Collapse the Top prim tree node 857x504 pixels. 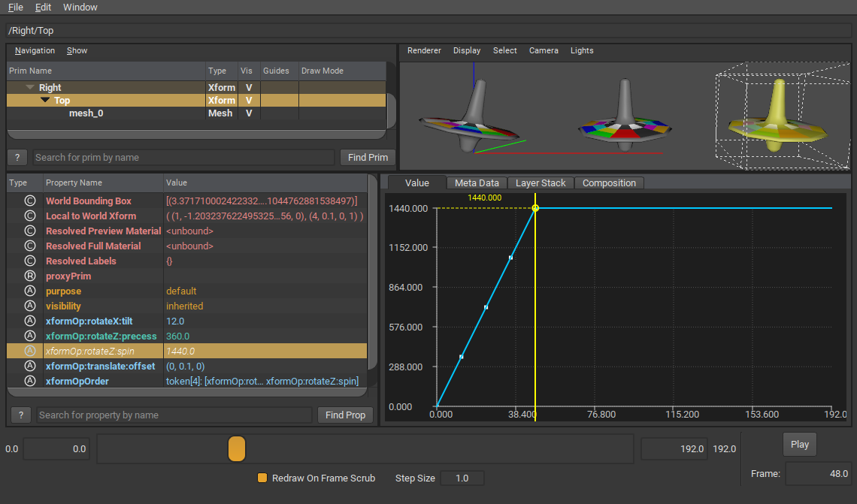[45, 101]
